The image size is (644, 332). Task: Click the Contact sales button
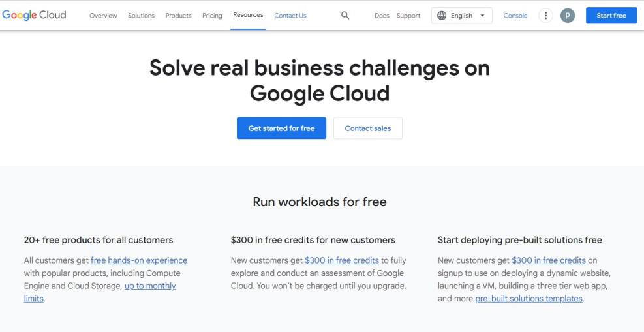pos(367,128)
